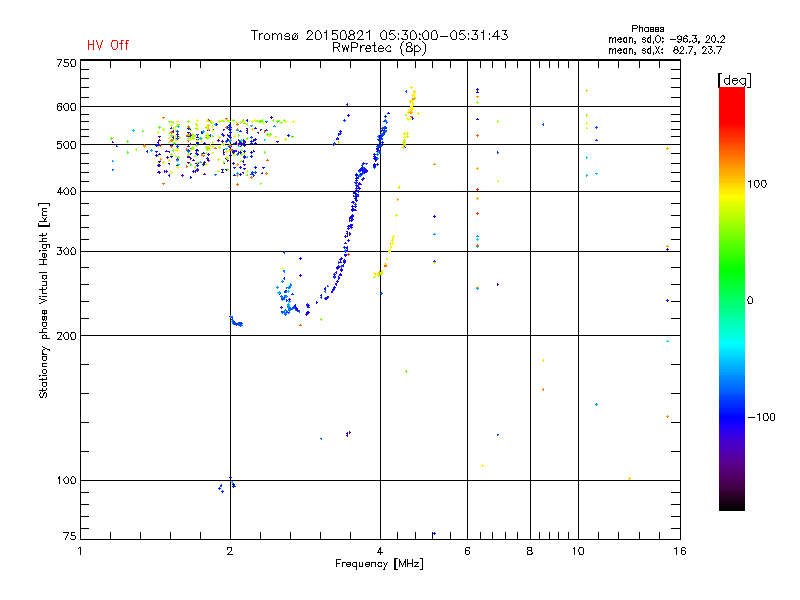Screen dimensions: 800x600
Task: Click the colorbar label '0'
Action: click(750, 301)
